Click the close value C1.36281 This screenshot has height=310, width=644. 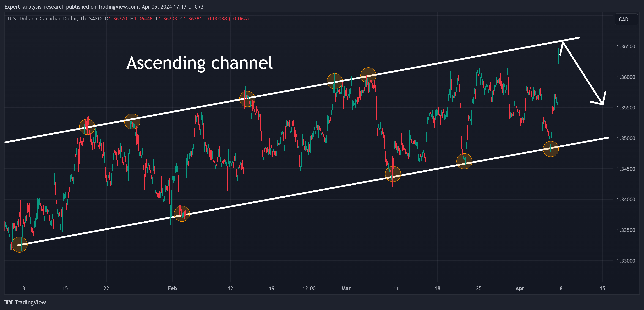pos(191,19)
